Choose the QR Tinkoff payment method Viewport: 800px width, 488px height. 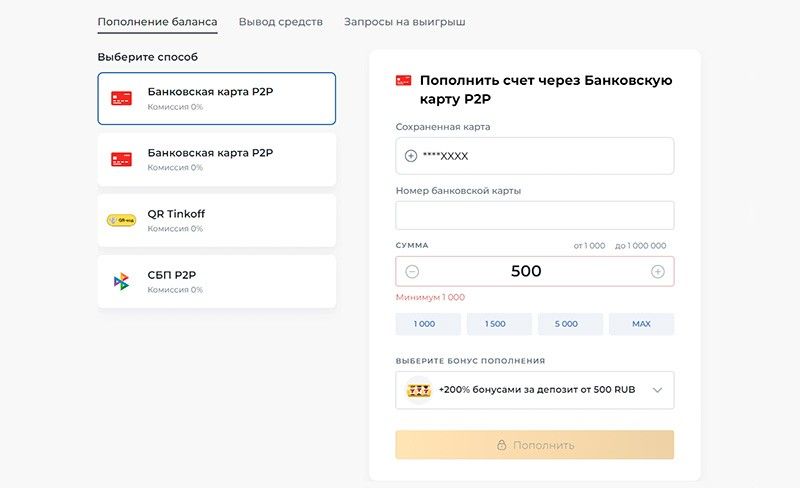(216, 220)
